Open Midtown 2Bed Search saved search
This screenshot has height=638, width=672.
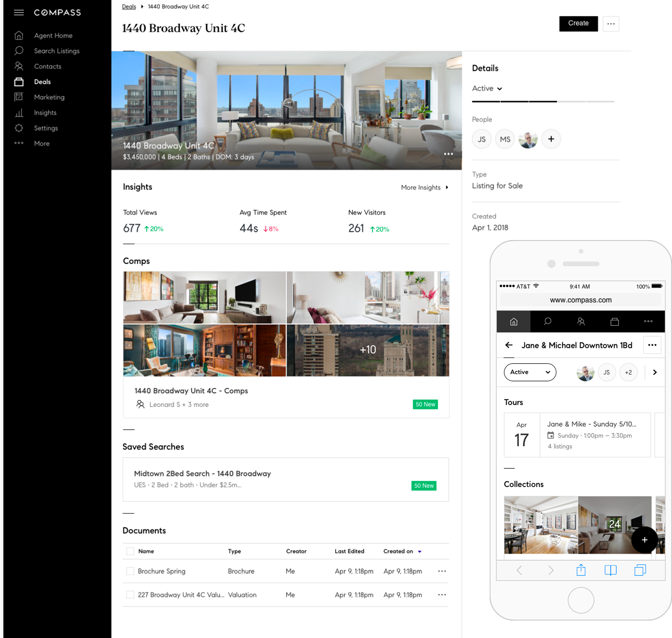[286, 479]
